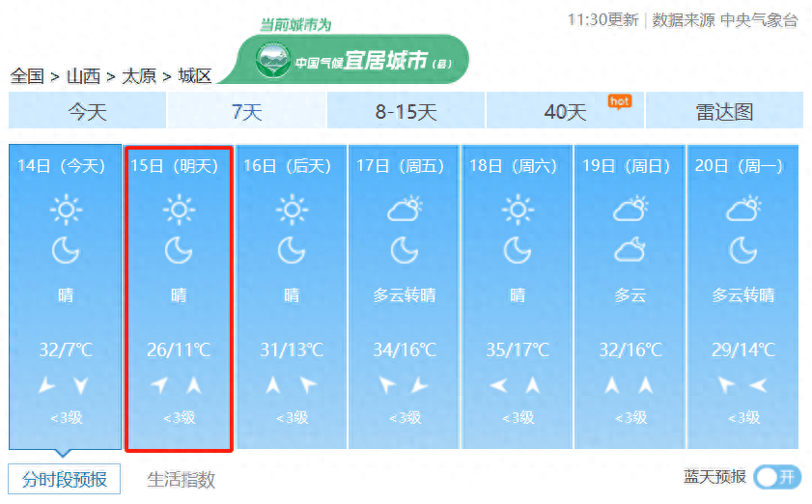Click the moon icon for 16日
This screenshot has width=812, height=504.
[x=292, y=251]
